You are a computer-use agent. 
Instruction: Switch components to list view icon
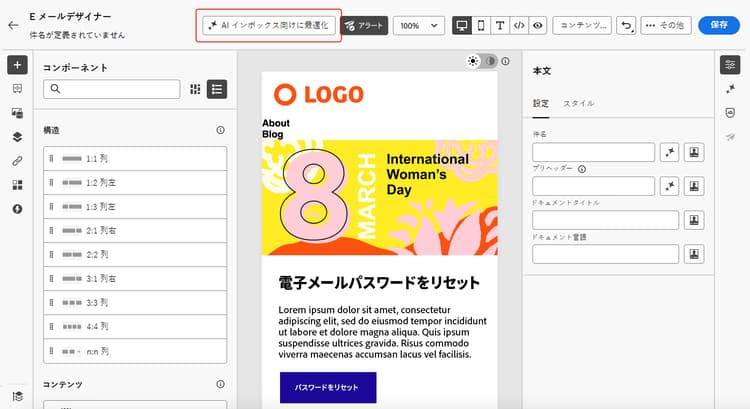pyautogui.click(x=217, y=89)
